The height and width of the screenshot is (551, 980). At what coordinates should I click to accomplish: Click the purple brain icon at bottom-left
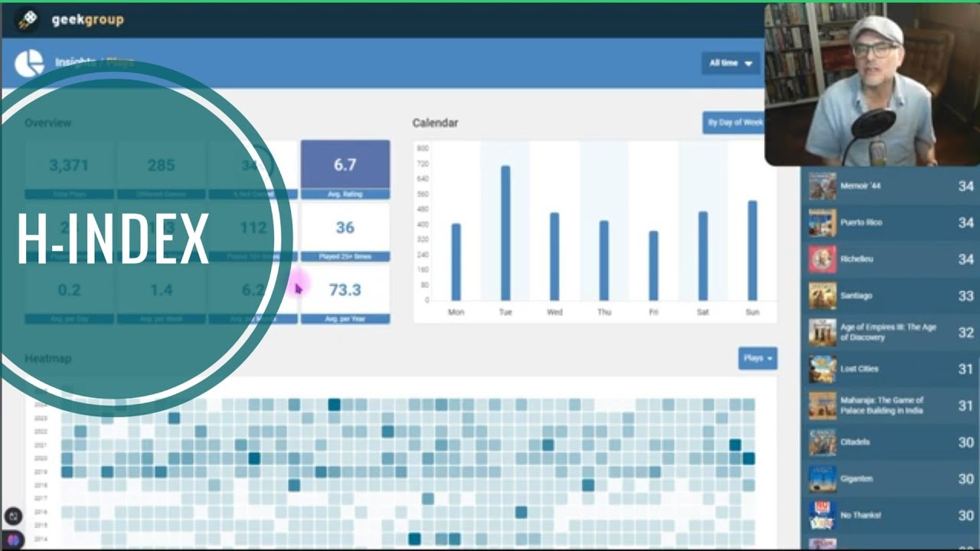(x=12, y=540)
